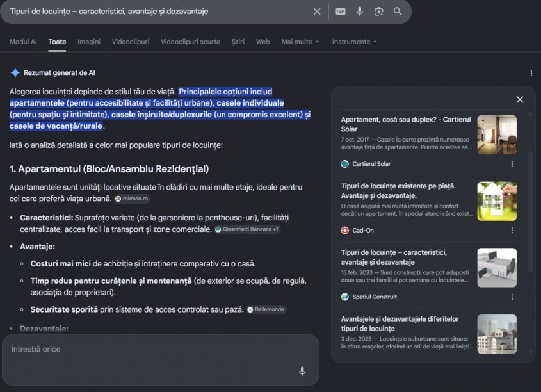Open the Greenfield Băneasa +1 source chip
The image size is (541, 392).
[247, 229]
